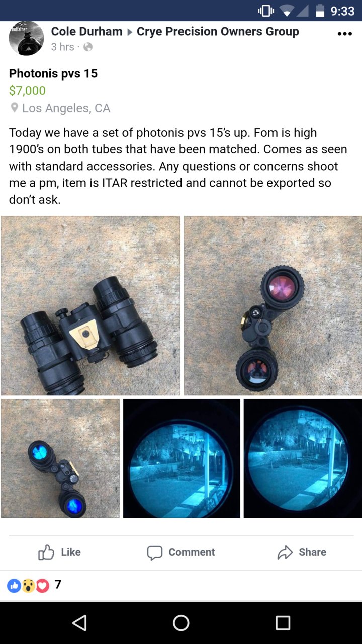Viewport: 362px width, 644px height.
Task: Open the Los Angeles, CA location
Action: pos(66,108)
